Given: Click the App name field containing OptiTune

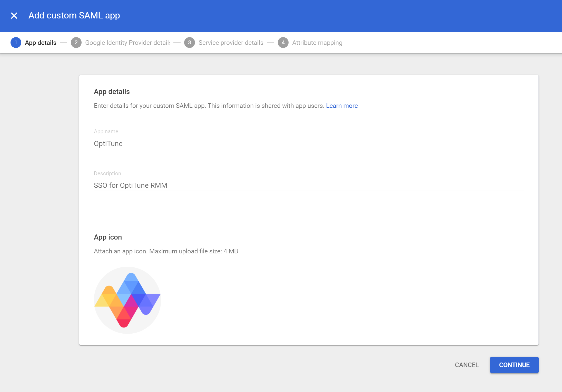Looking at the screenshot, I should coord(309,144).
